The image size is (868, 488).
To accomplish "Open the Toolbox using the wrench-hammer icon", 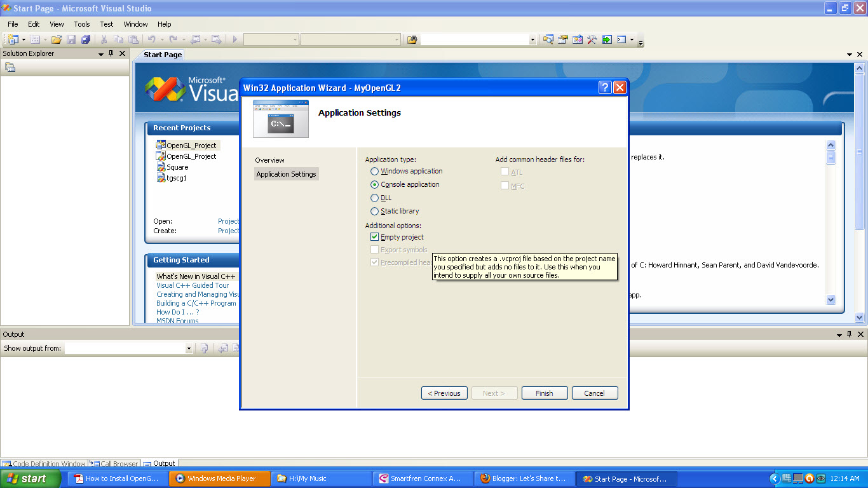I will (x=592, y=39).
